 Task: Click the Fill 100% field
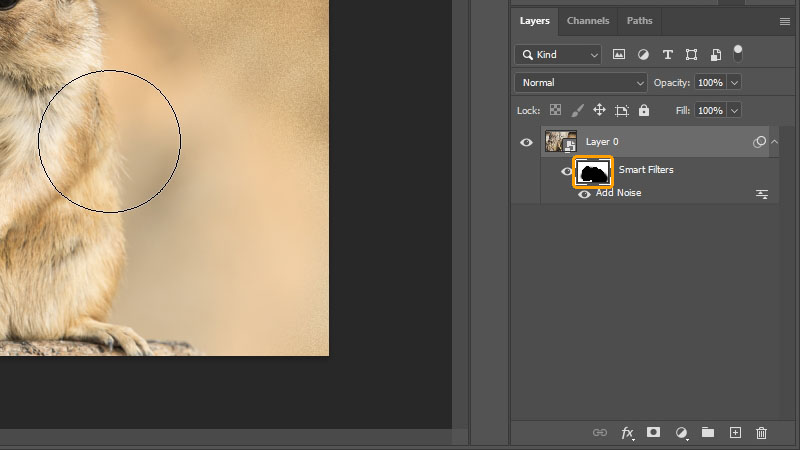[x=710, y=110]
